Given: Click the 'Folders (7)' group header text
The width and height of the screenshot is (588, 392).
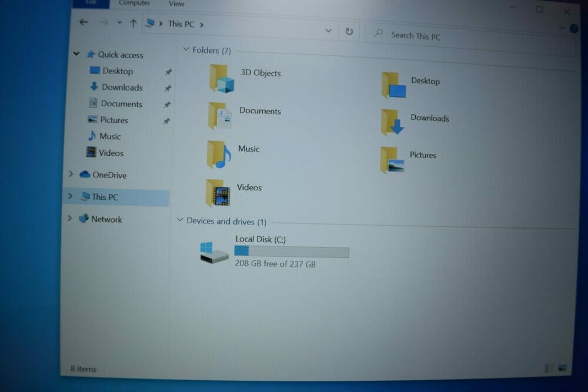Looking at the screenshot, I should click(212, 50).
